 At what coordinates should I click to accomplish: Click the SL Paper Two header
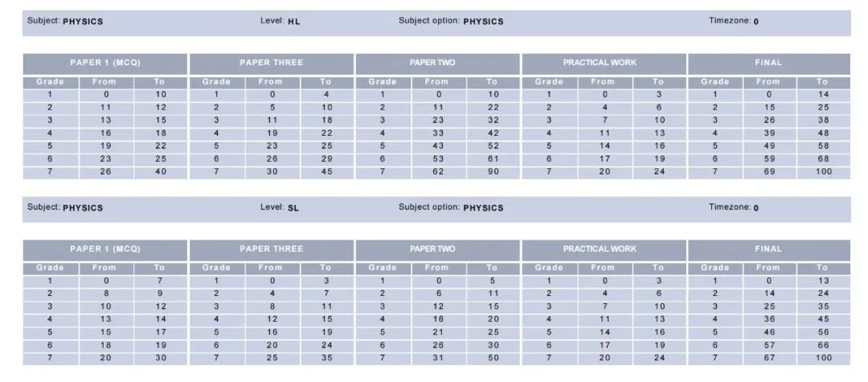(x=437, y=249)
